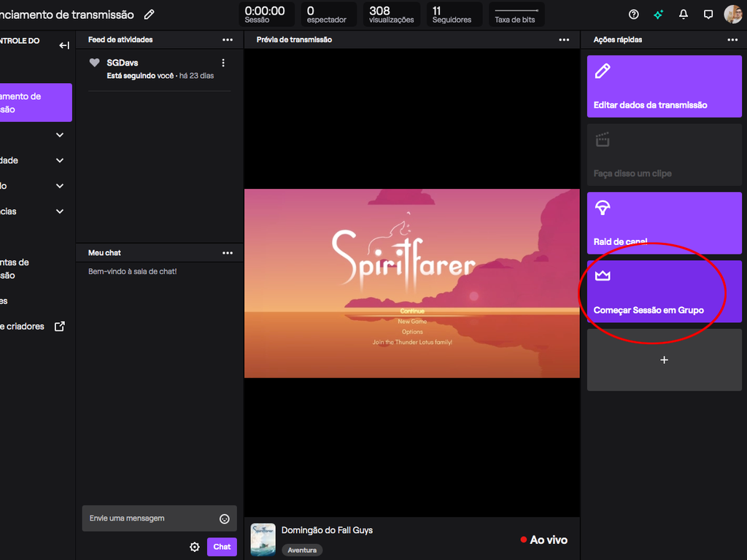This screenshot has height=560, width=747.
Task: Click the Aventura tag below stream title
Action: point(302,550)
